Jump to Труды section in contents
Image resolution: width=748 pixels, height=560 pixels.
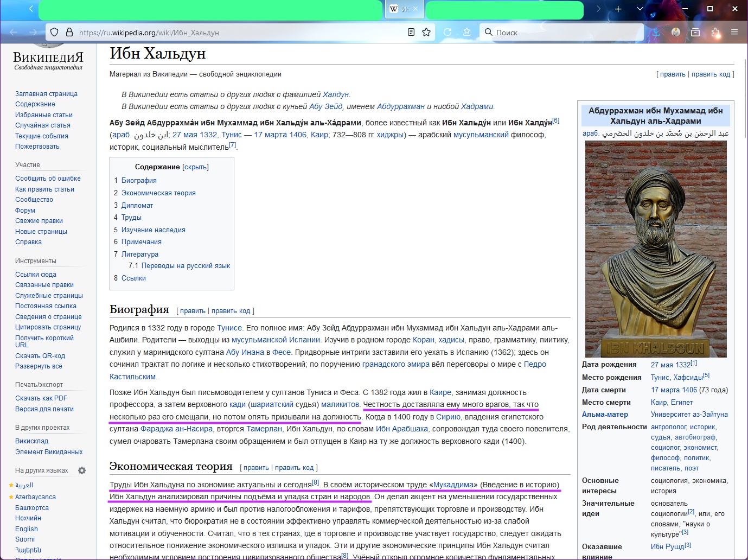pos(131,218)
